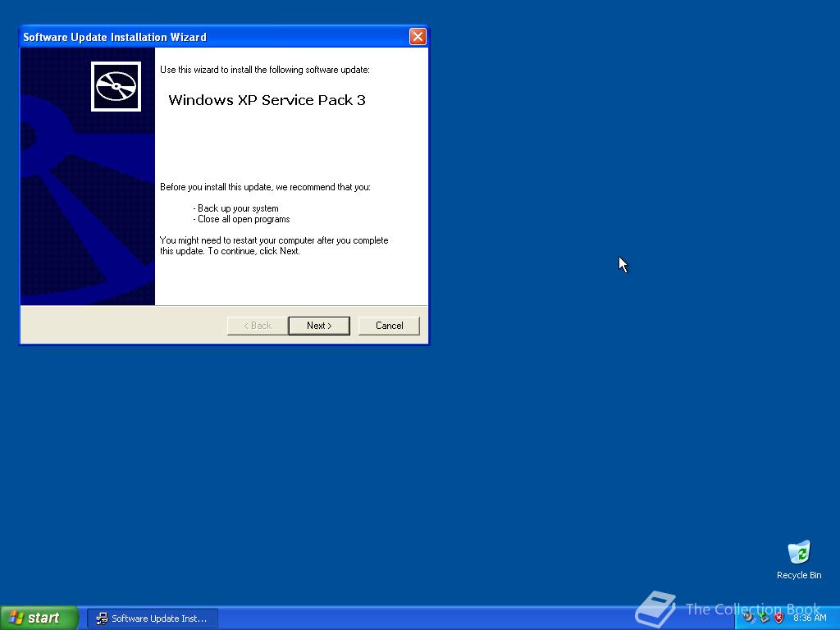Image resolution: width=840 pixels, height=630 pixels.
Task: Open the Windows start menu
Action: coord(39,618)
